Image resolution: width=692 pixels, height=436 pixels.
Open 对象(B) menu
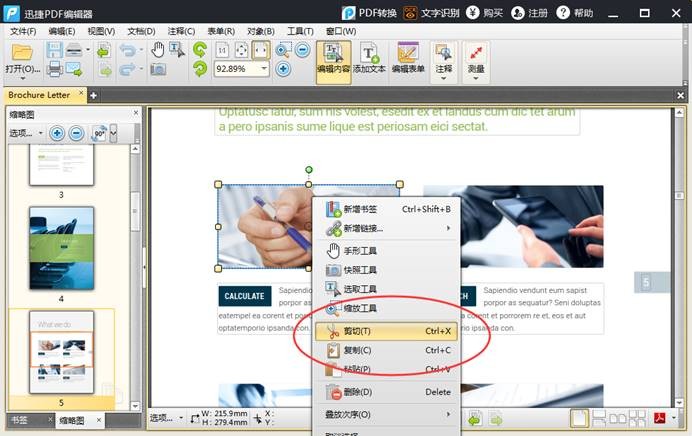coord(260,31)
